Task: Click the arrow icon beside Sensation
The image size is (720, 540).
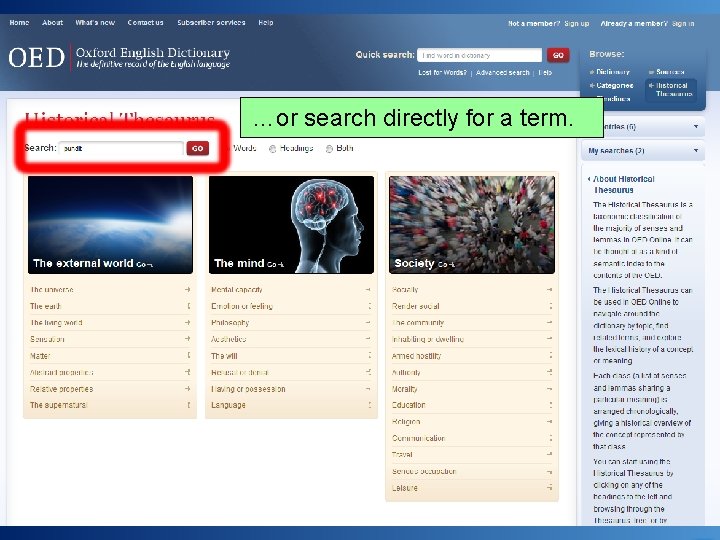Action: [x=187, y=339]
